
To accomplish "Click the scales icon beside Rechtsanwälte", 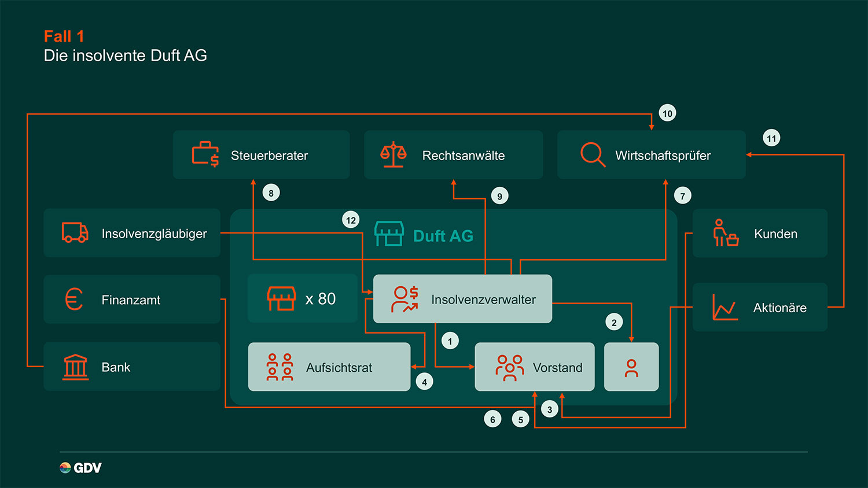I will (393, 154).
